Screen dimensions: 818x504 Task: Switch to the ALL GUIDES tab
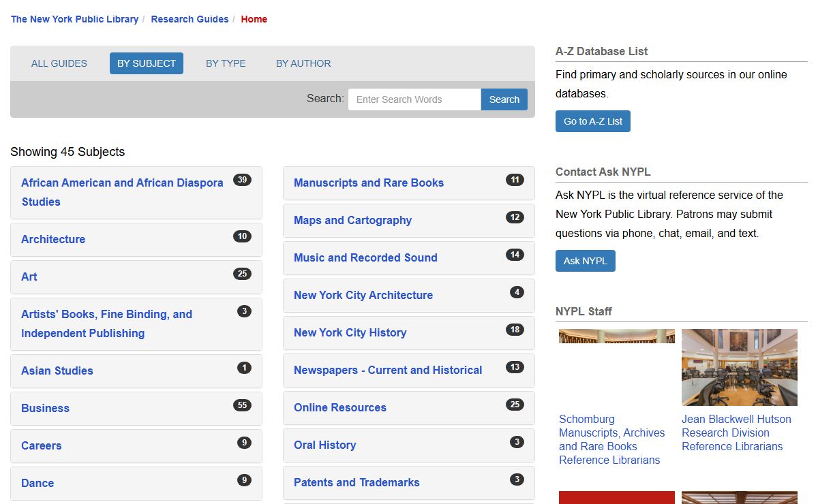(x=59, y=63)
